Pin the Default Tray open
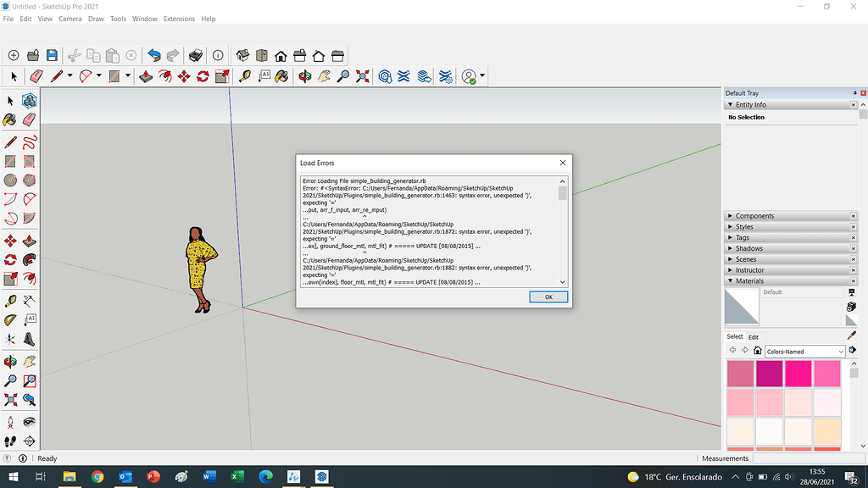The width and height of the screenshot is (868, 488). [854, 93]
